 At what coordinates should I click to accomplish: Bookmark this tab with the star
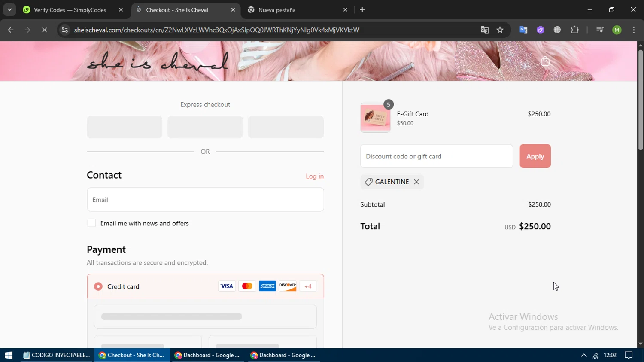[500, 30]
